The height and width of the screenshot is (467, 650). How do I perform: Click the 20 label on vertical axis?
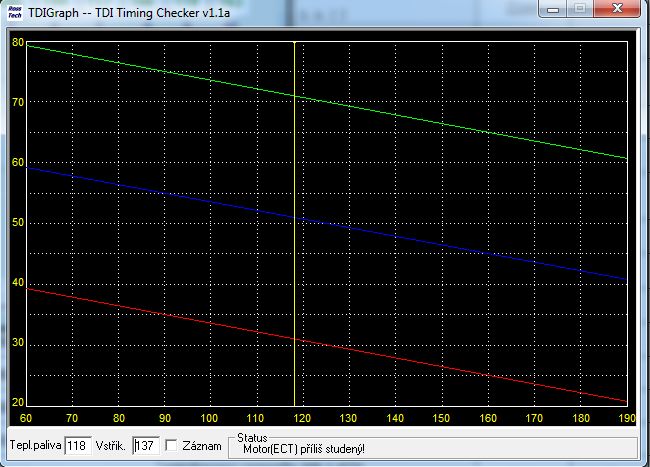17,403
